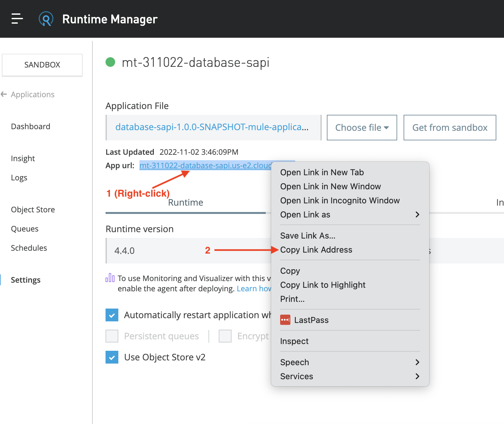
Task: Click the Get from sandbox button
Action: (x=450, y=128)
